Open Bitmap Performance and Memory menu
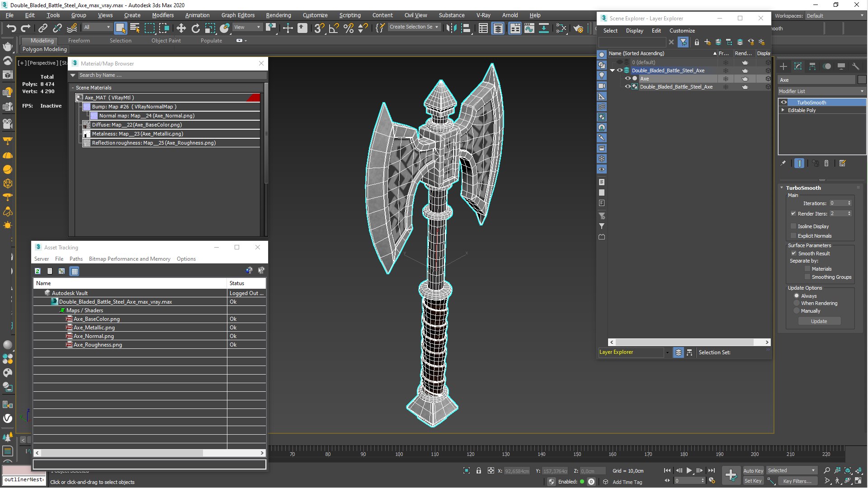Image resolution: width=868 pixels, height=488 pixels. (129, 259)
